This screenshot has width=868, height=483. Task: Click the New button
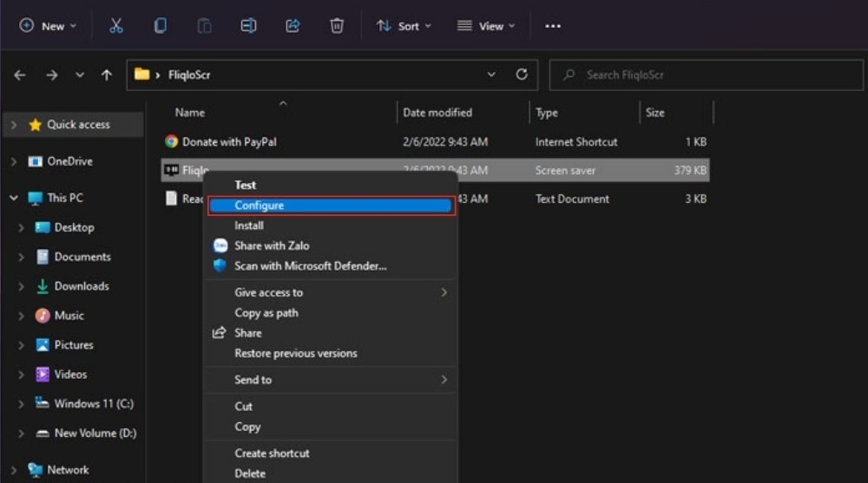coord(48,26)
